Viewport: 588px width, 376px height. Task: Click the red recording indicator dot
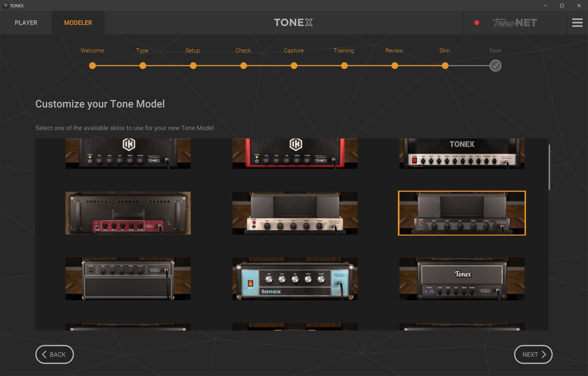[x=477, y=23]
